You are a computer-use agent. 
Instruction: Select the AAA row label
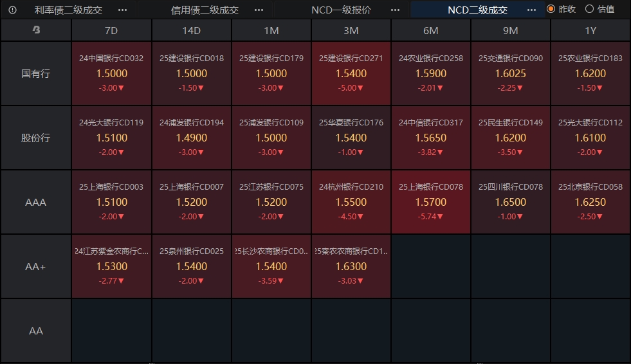click(36, 203)
